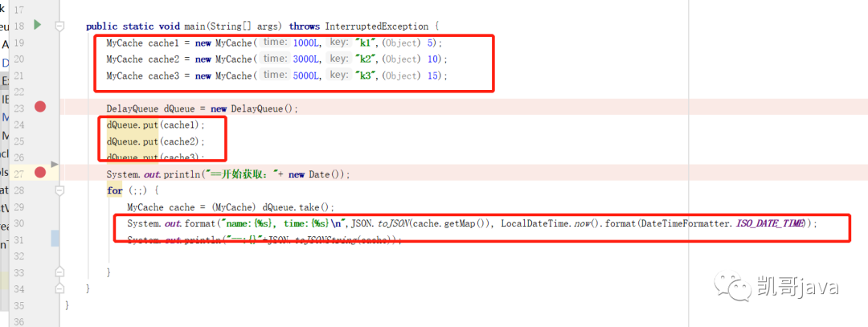Click the "dQueue.take()" call
Image resolution: width=868 pixels, height=327 pixels.
(296, 207)
